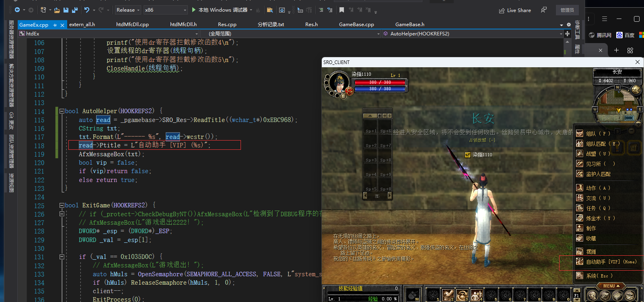Undo last edit in toolbar
This screenshot has height=302, width=644.
(87, 10)
